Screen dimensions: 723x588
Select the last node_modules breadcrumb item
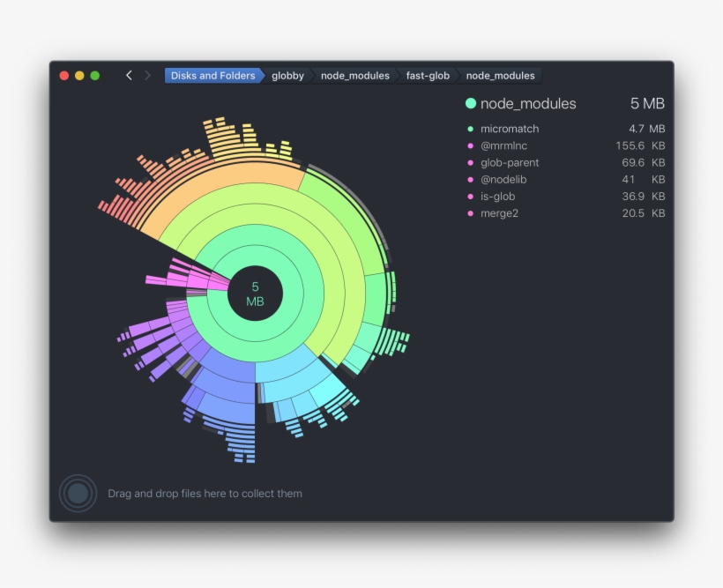500,76
